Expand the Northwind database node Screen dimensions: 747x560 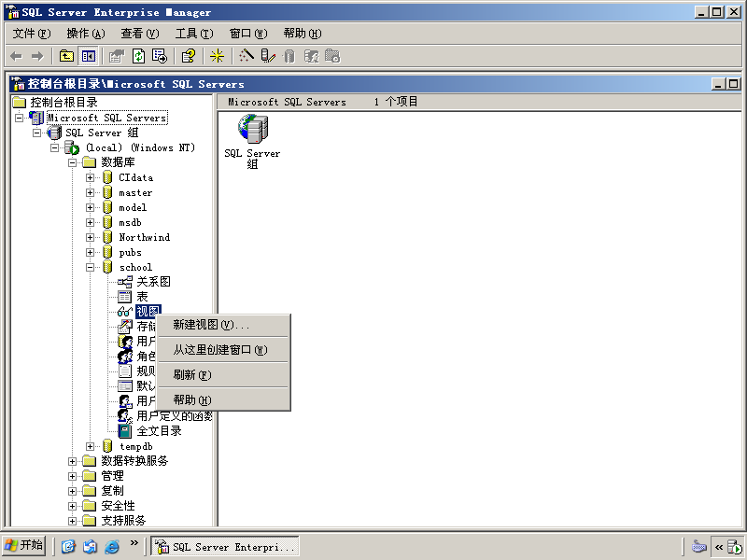point(90,237)
